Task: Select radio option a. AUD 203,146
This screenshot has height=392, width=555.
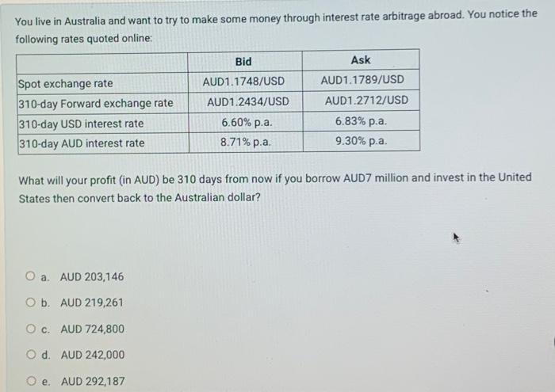Action: 30,276
